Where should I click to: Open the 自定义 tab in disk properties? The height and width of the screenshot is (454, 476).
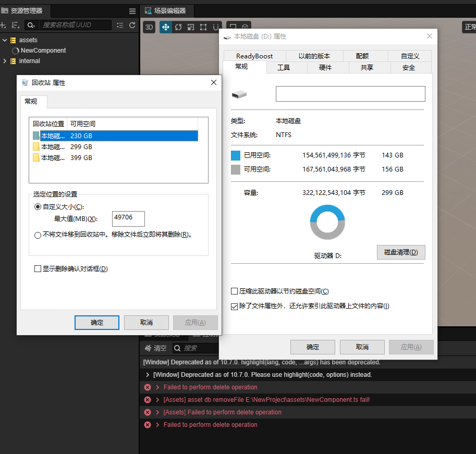coord(410,56)
